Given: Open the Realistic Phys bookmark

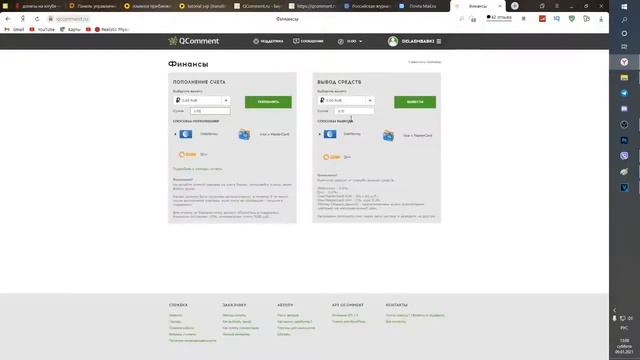Looking at the screenshot, I should [x=111, y=29].
